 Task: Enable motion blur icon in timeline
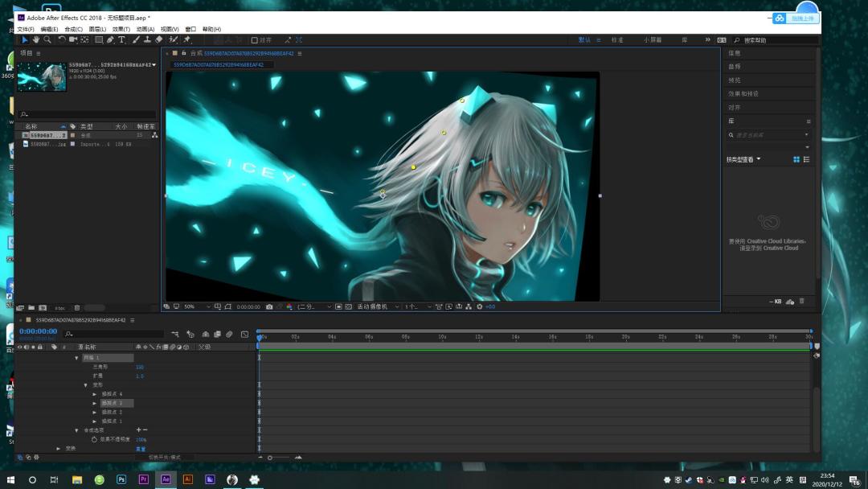[x=229, y=334]
